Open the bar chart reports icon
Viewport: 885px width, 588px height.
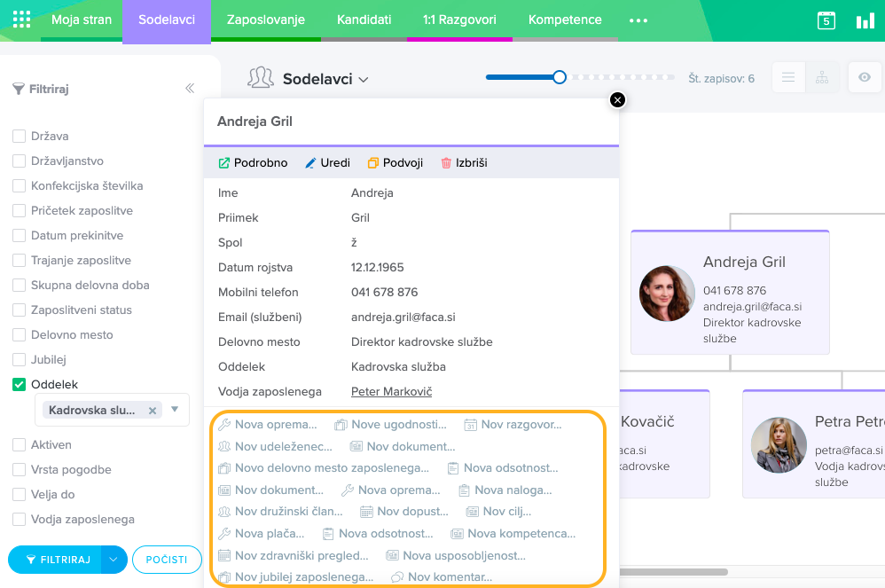[x=865, y=20]
